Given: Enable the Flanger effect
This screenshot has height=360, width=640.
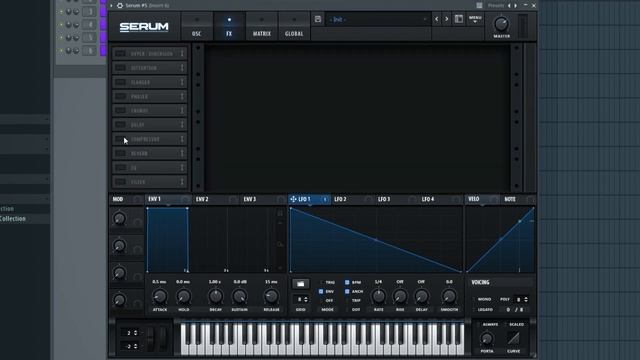Looking at the screenshot, I should pyautogui.click(x=120, y=82).
